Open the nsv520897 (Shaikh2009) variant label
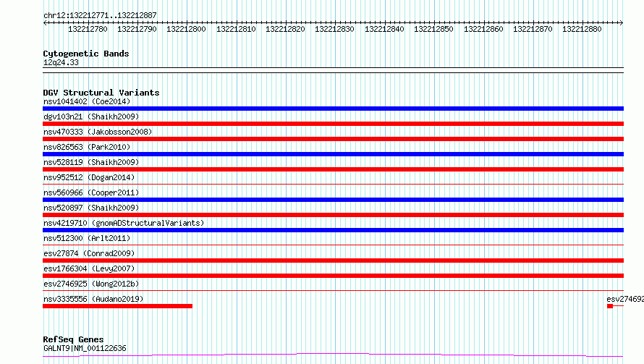 pos(91,208)
